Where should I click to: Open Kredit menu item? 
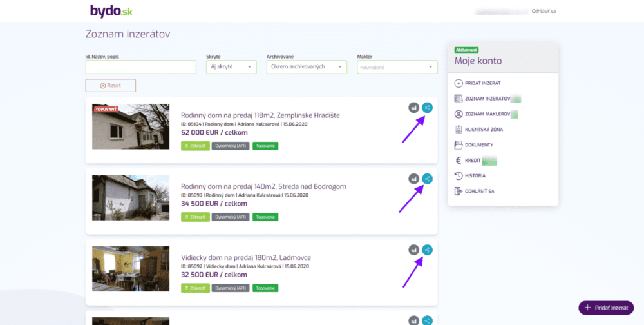(x=473, y=161)
